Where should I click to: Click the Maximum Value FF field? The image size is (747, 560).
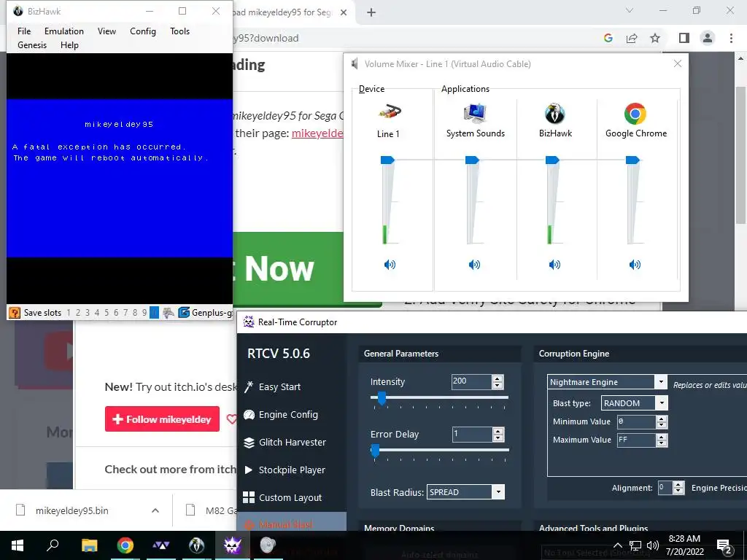point(636,440)
